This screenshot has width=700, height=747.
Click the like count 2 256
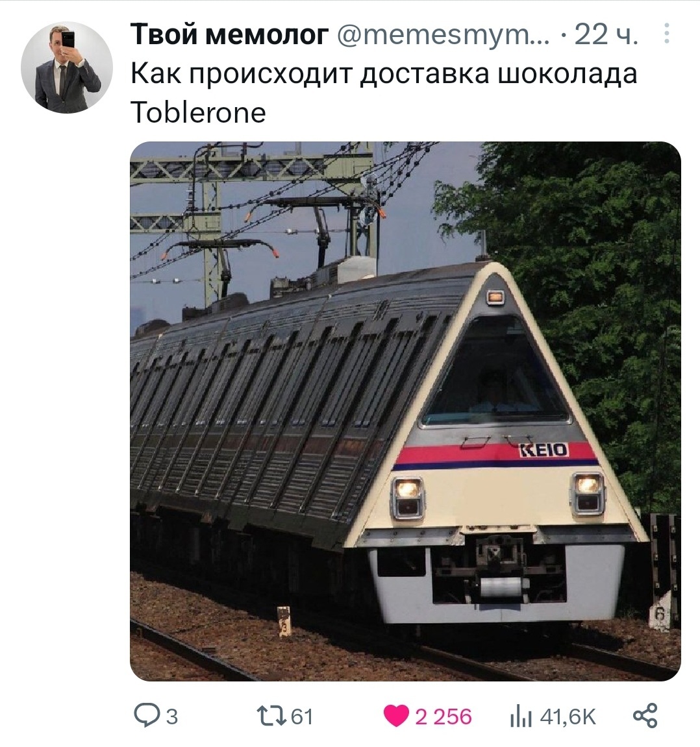(x=443, y=716)
